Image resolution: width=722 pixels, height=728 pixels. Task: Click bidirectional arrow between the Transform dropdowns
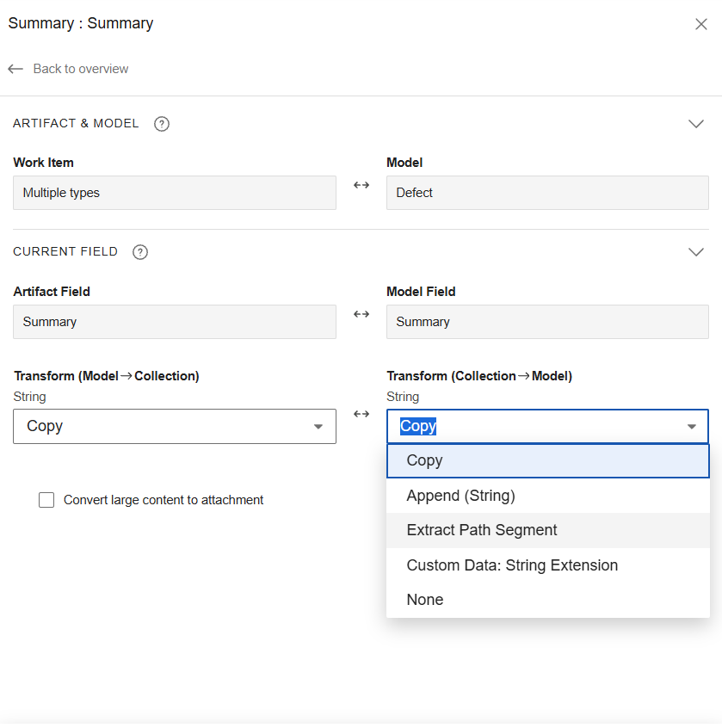pos(361,414)
